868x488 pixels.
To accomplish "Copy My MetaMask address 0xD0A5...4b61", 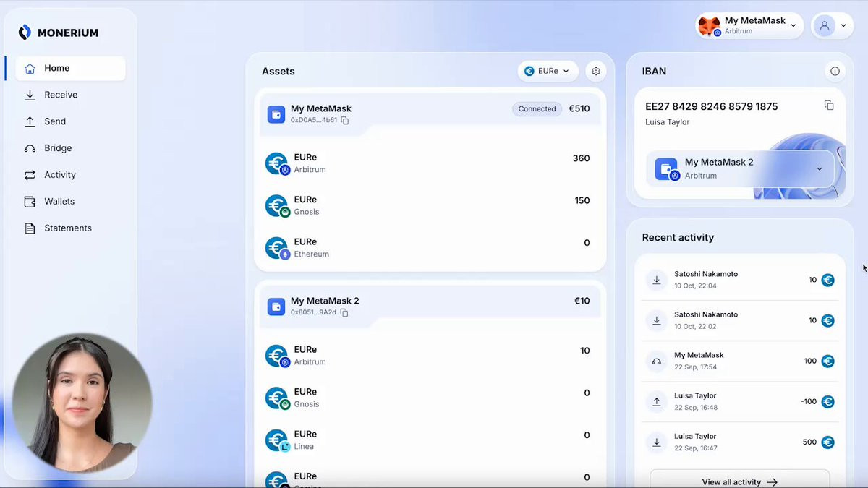I will (345, 121).
